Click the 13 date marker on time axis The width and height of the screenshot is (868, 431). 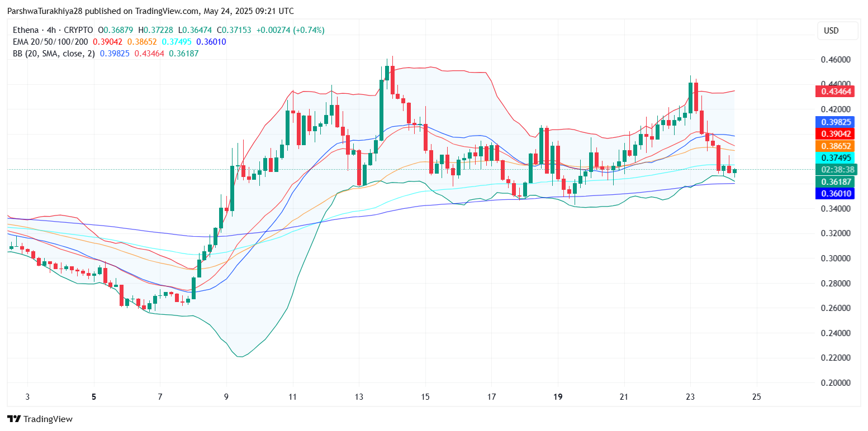click(359, 397)
